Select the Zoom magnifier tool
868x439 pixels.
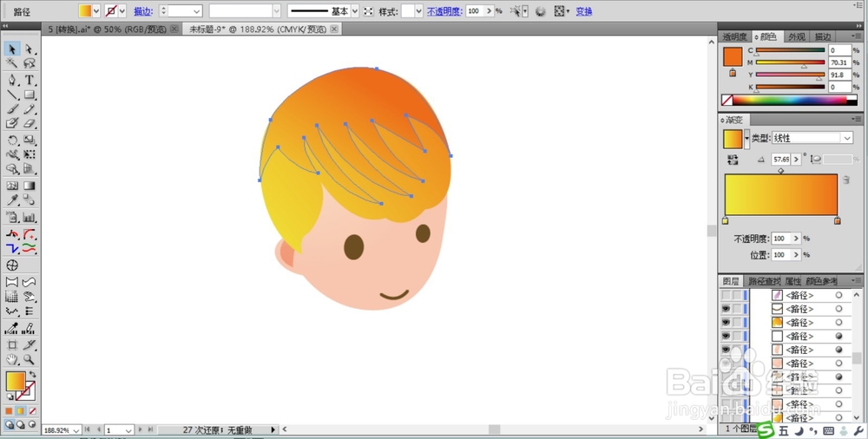pos(29,359)
